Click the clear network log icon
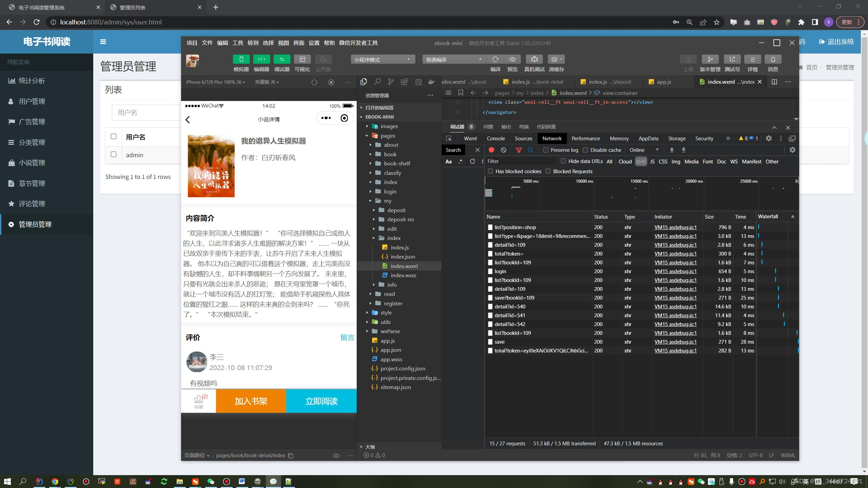This screenshot has width=868, height=488. click(504, 150)
